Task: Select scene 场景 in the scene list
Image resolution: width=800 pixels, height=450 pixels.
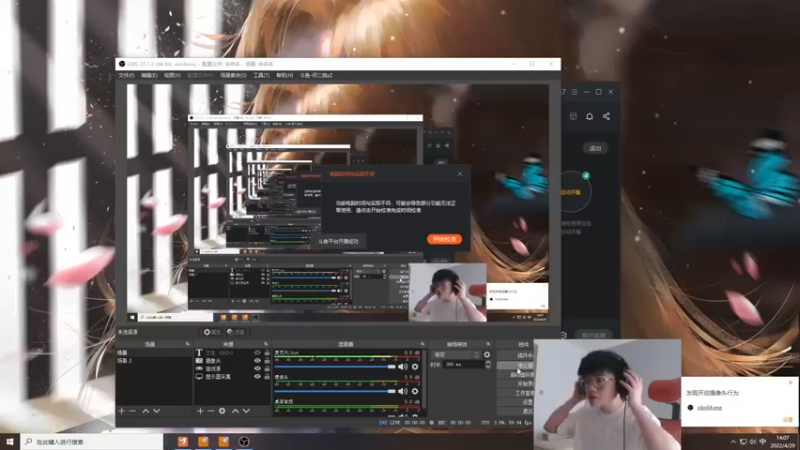Action: 154,353
